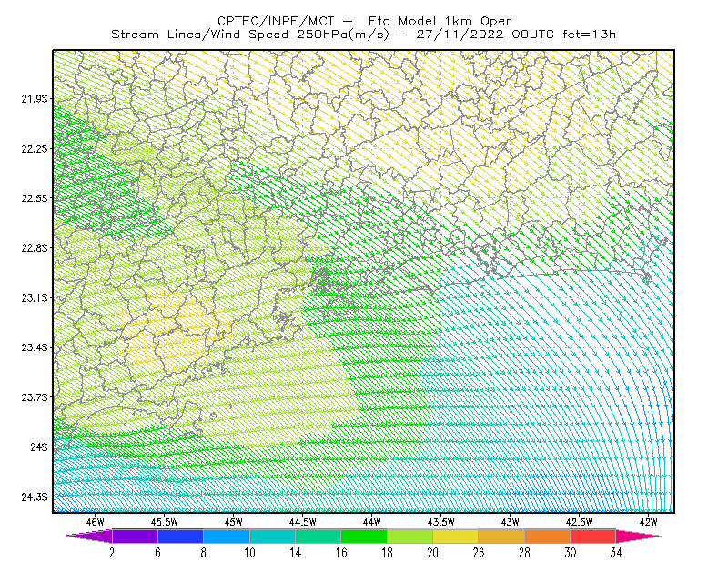Click the cyan 10-14 colorbar segment
Screen dimensions: 728x562
tap(272, 536)
